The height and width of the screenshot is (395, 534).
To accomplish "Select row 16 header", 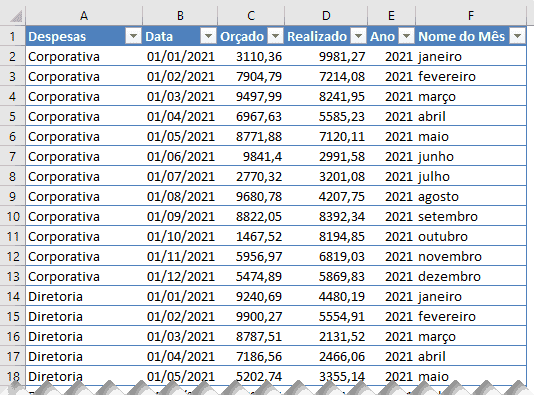I will point(13,336).
